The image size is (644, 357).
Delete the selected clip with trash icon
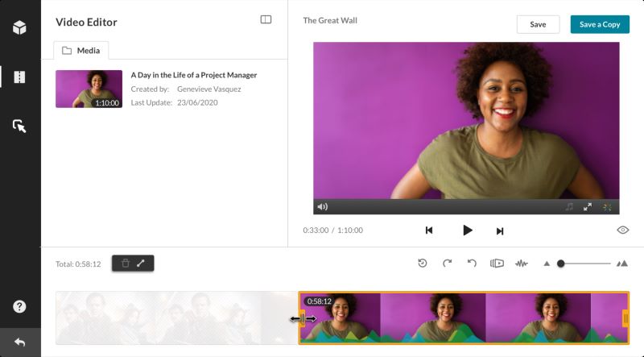[126, 263]
